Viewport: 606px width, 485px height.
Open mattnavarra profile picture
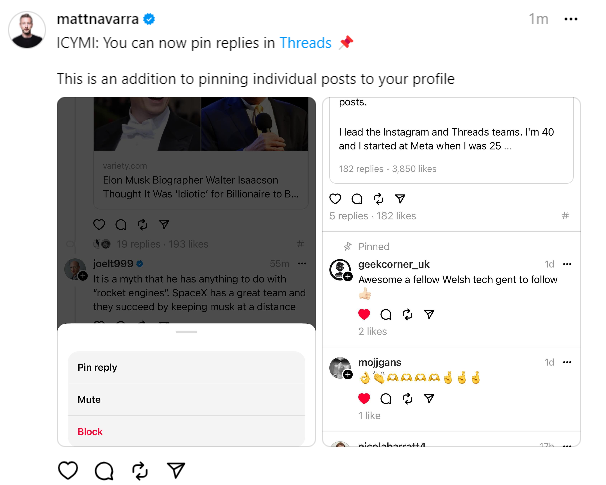pyautogui.click(x=27, y=30)
